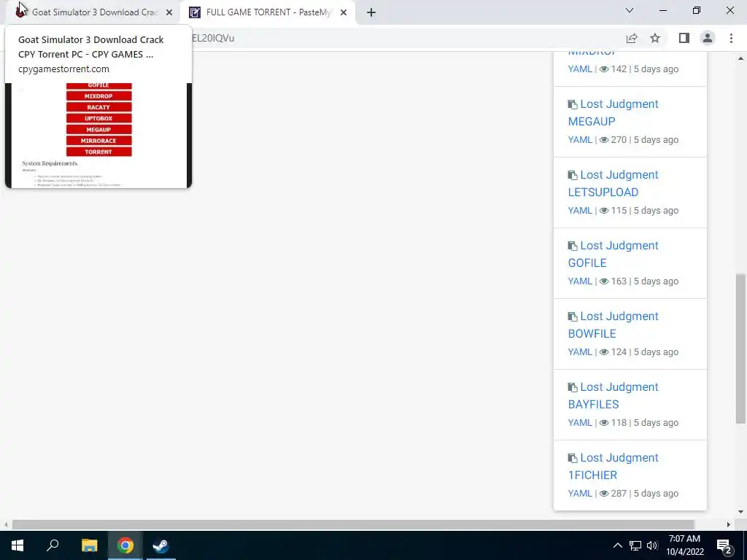Open the Lost Judgment GOFILE paste
This screenshot has height=560, width=747.
(x=614, y=254)
